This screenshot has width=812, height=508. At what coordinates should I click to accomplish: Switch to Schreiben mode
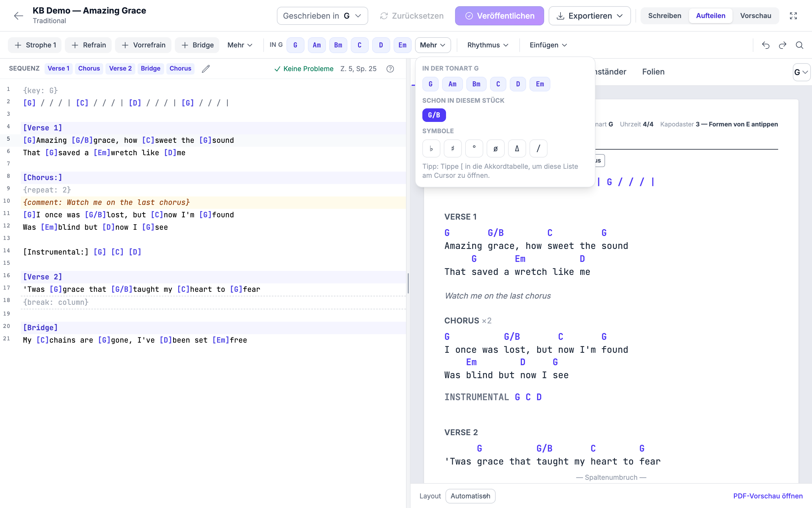pyautogui.click(x=664, y=16)
